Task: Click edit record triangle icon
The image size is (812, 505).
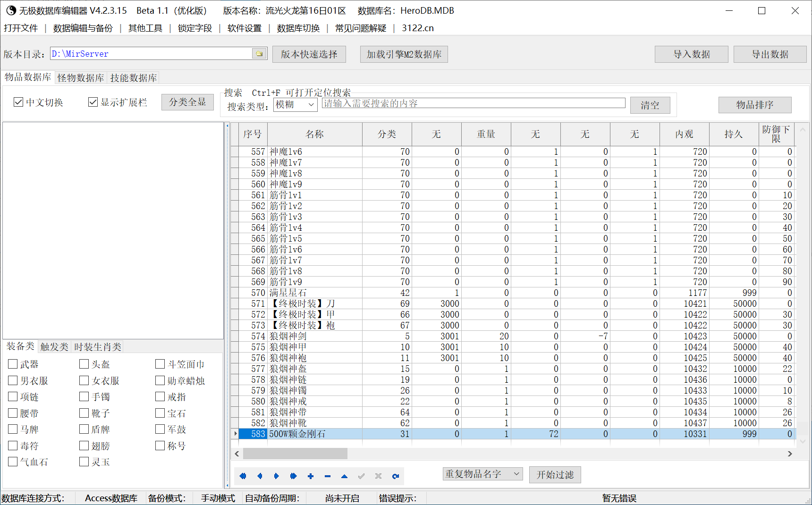Action: pos(345,476)
